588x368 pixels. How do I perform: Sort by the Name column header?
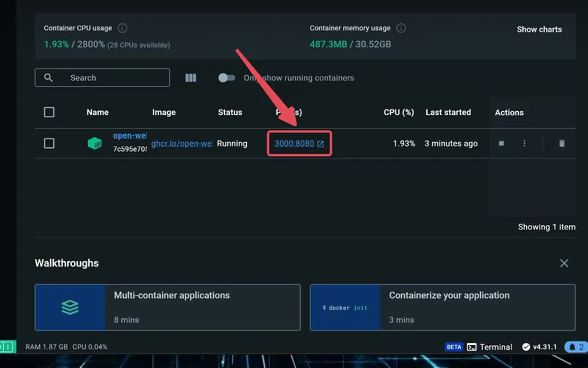point(97,112)
